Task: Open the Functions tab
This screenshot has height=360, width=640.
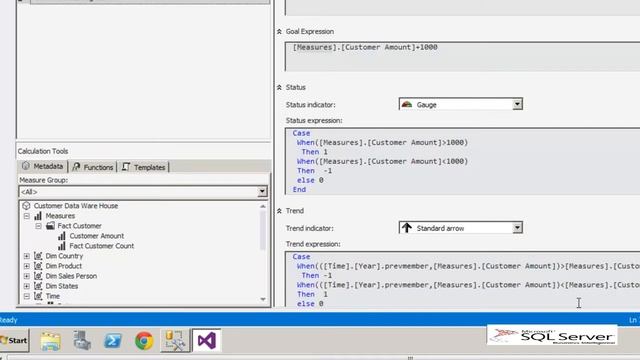Action: click(x=93, y=167)
